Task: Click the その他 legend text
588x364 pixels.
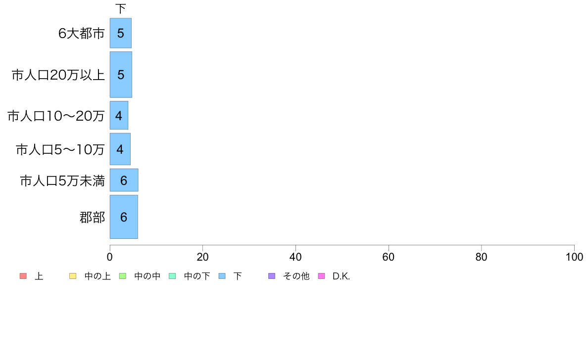Action: pyautogui.click(x=296, y=276)
